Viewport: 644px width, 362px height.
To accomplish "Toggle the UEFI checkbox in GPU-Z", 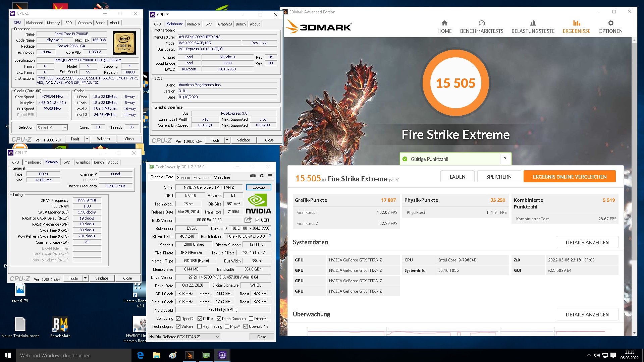I will 258,220.
